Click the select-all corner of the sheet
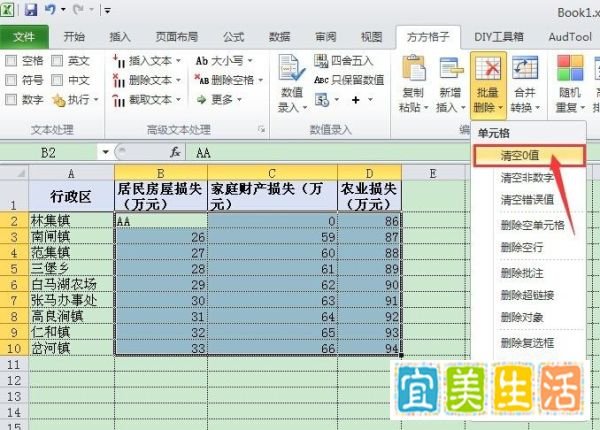The height and width of the screenshot is (430, 600). pos(14,173)
